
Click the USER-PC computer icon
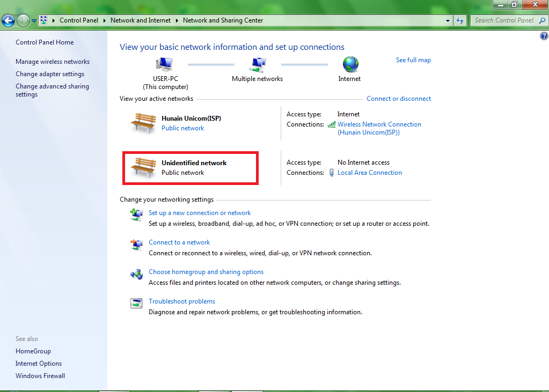point(164,63)
